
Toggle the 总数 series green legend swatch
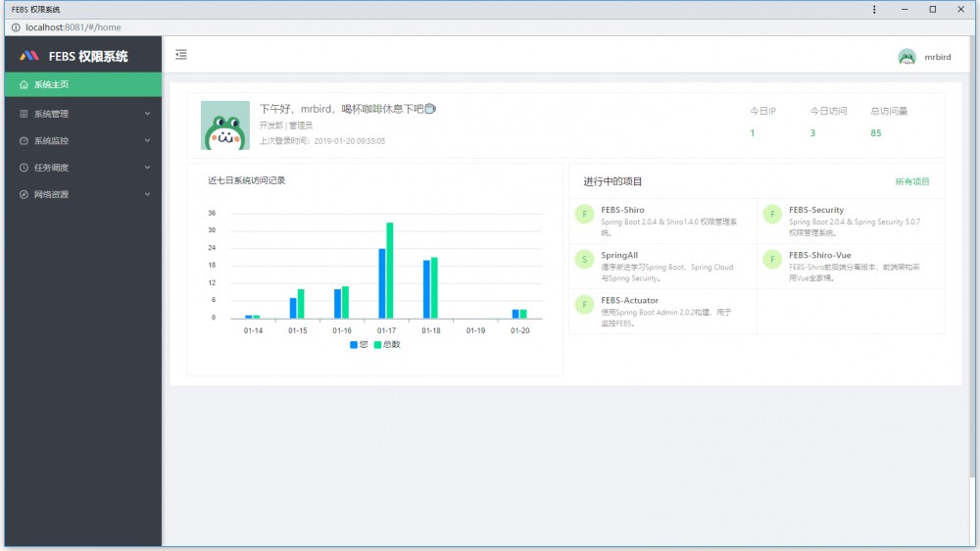tap(377, 344)
